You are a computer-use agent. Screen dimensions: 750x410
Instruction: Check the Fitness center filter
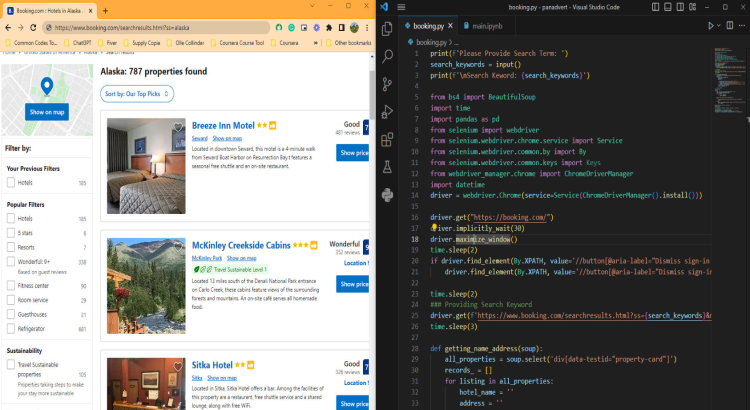pyautogui.click(x=11, y=286)
